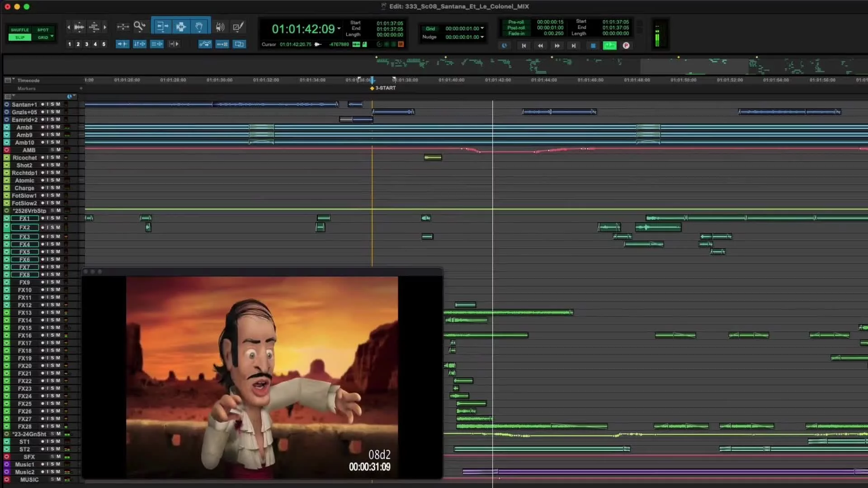Select the Selector tool
Screen dimensions: 868x488
point(181,27)
